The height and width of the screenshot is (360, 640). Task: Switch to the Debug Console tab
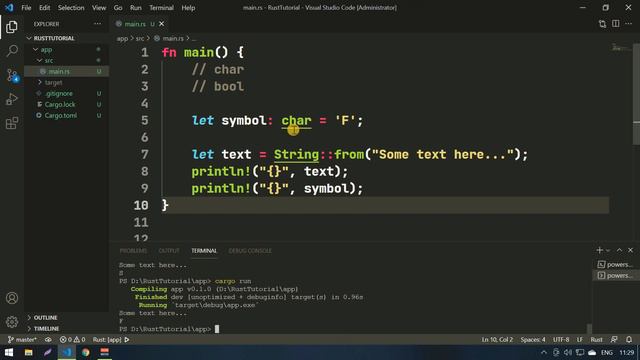[250, 251]
